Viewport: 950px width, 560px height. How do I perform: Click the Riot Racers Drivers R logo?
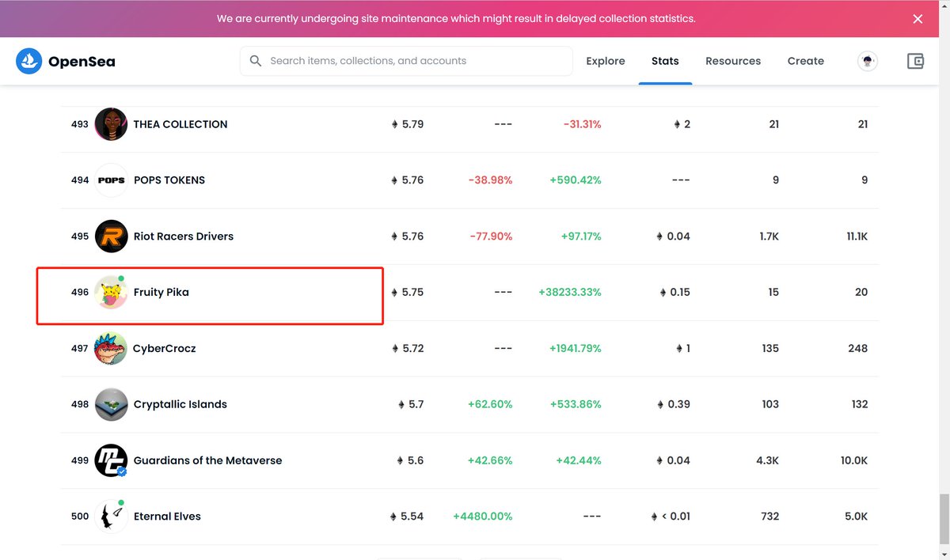111,236
